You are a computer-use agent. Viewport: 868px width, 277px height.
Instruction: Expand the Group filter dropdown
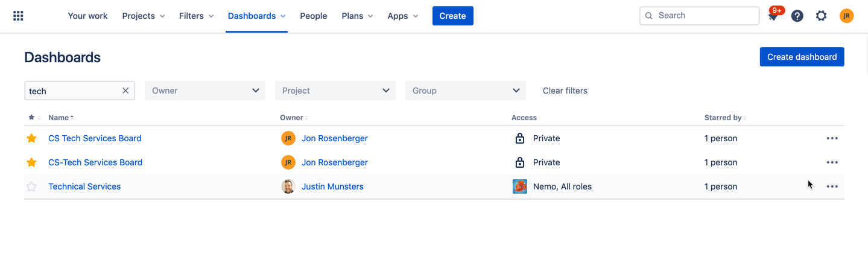[466, 91]
